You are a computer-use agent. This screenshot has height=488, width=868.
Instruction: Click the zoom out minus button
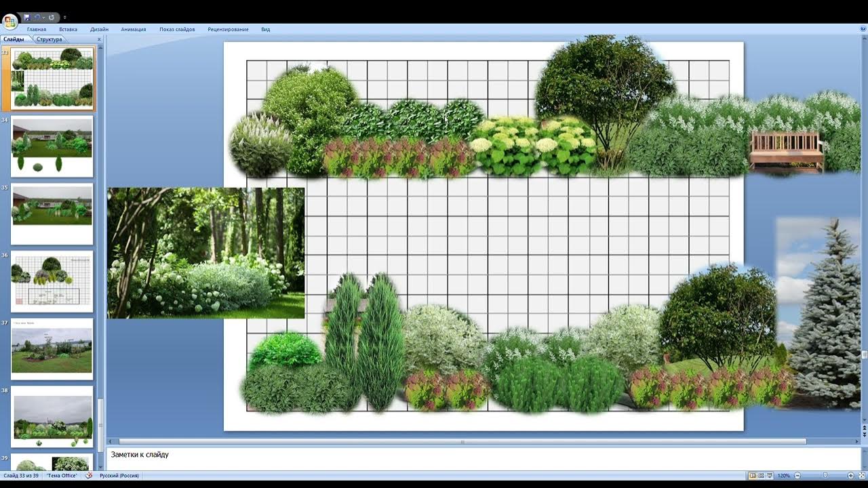coord(797,476)
